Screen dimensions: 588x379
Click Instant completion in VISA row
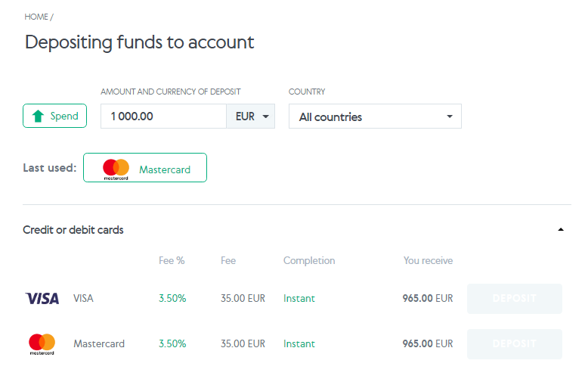click(x=299, y=299)
